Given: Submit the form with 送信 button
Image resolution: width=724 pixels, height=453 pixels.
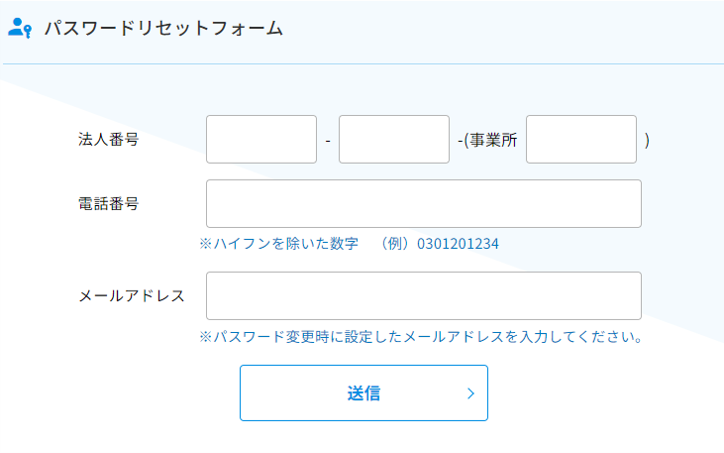Looking at the screenshot, I should click(364, 393).
